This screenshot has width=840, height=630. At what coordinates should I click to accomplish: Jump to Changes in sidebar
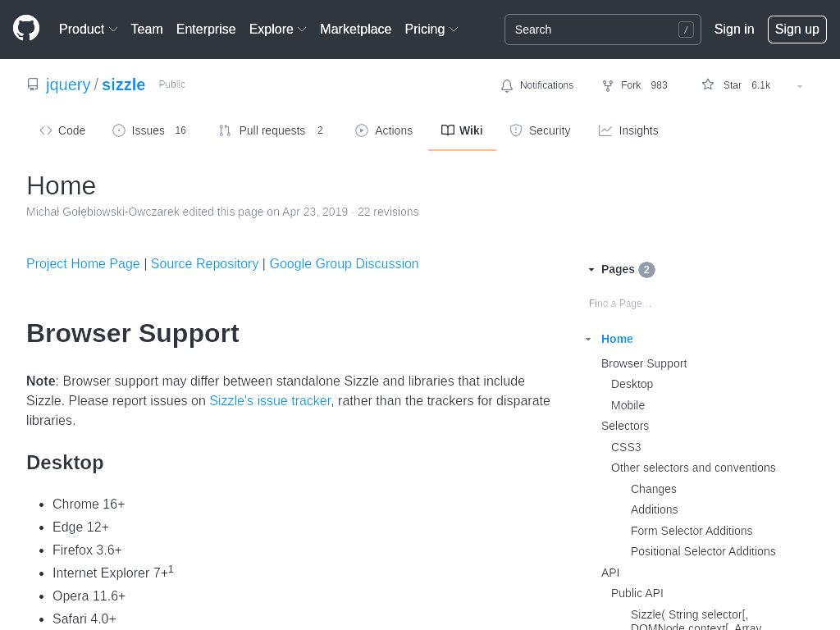(654, 489)
